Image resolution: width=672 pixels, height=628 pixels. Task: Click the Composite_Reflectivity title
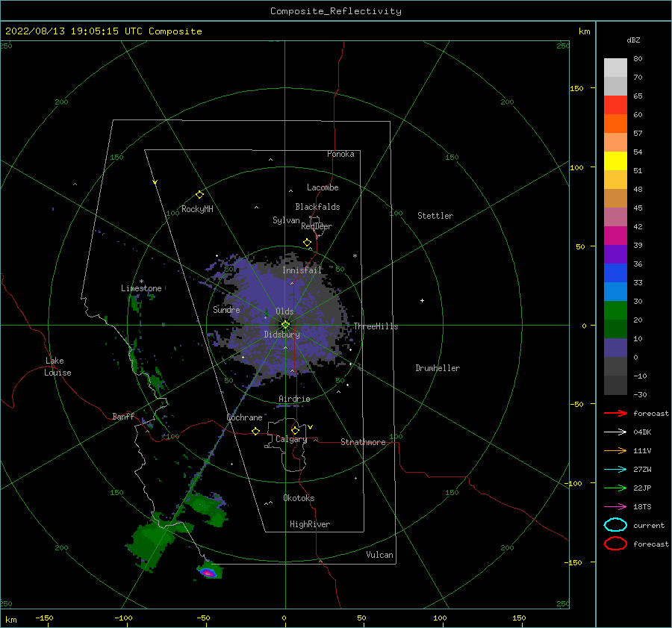coord(336,11)
